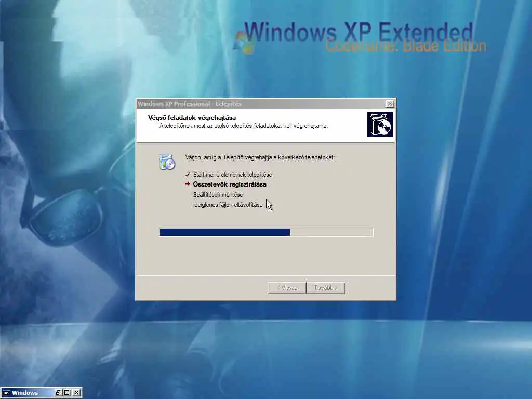The height and width of the screenshot is (399, 532).
Task: Click the Vissza back button
Action: pos(287,288)
